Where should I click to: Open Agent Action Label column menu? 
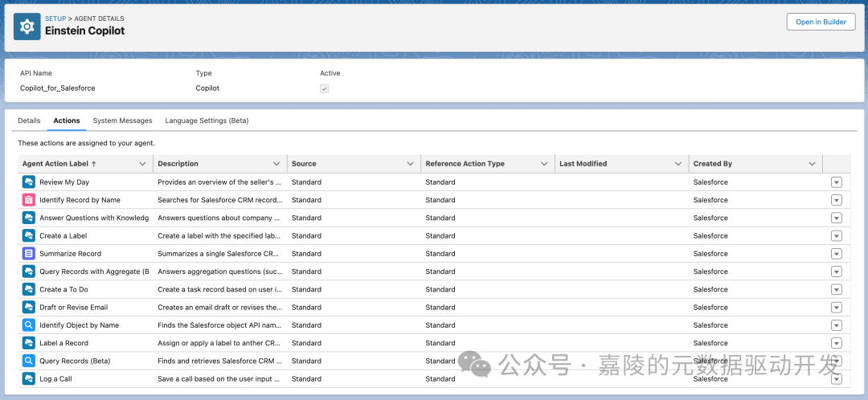(x=143, y=164)
